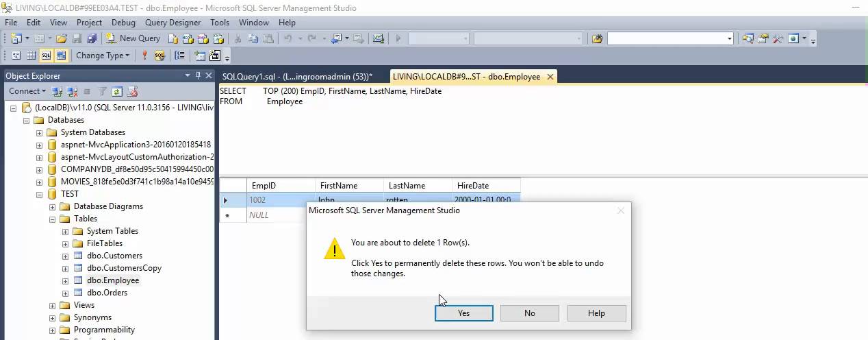The image size is (868, 340).
Task: Click the Cut scissors toolbar icon
Action: (238, 38)
